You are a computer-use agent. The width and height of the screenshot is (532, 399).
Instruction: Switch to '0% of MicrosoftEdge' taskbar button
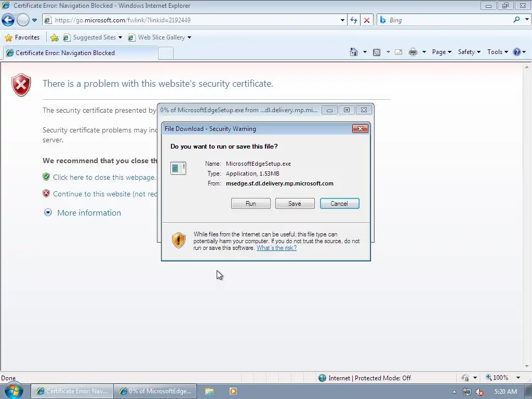155,391
